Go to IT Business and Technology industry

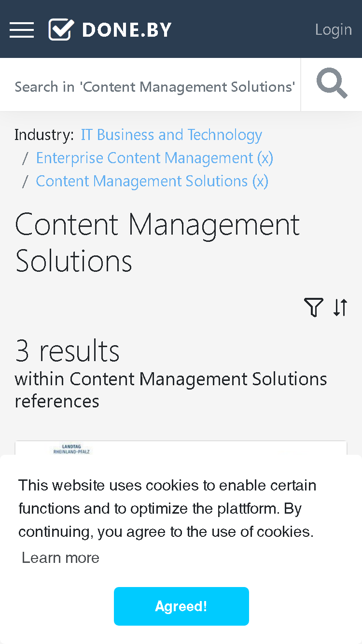coord(171,135)
